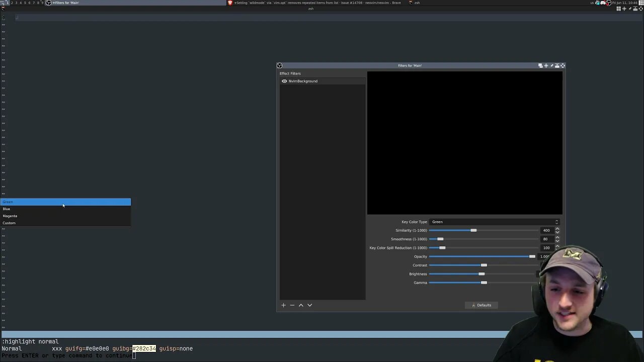Click the clock showing Fri Jun 11
Screen dimensions: 644x362
[624, 3]
